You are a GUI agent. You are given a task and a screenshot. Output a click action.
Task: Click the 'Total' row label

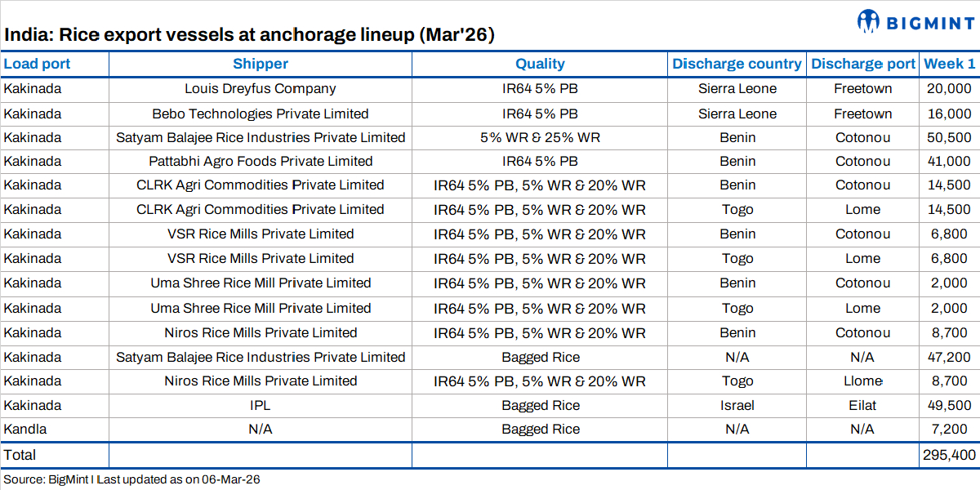pyautogui.click(x=20, y=455)
